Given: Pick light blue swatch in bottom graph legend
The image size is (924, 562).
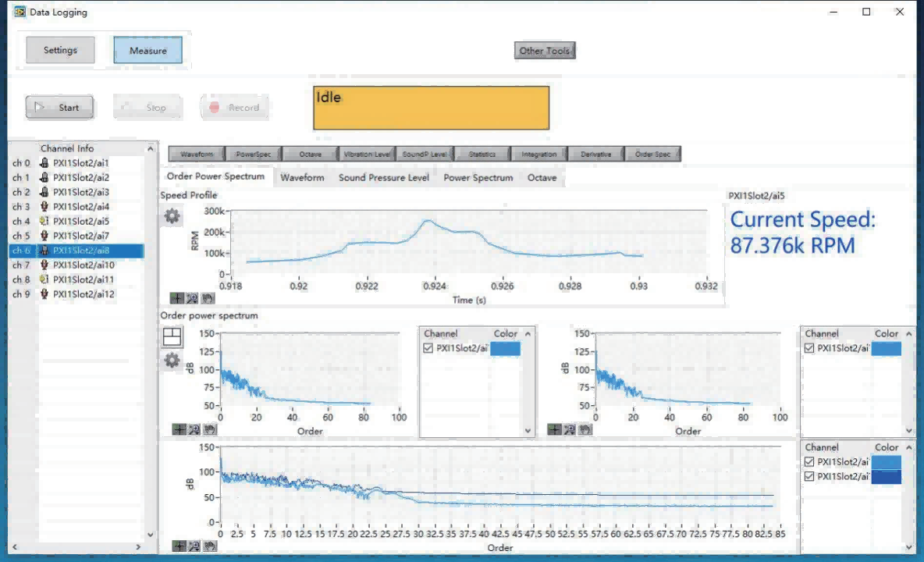Looking at the screenshot, I should click(x=887, y=462).
